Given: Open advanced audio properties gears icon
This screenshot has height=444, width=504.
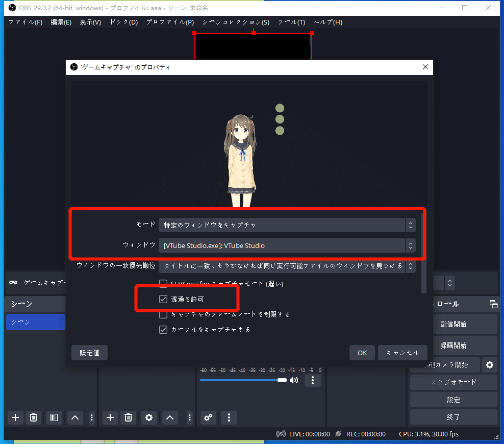Looking at the screenshot, I should pyautogui.click(x=208, y=417).
